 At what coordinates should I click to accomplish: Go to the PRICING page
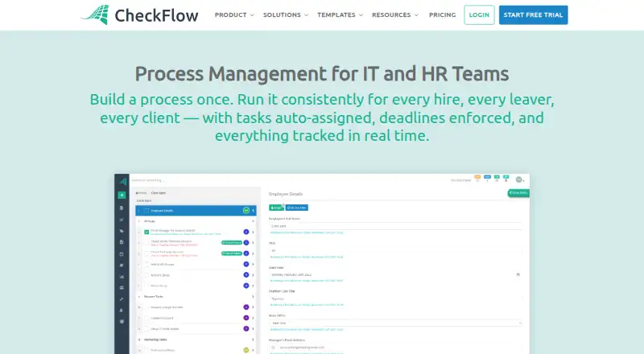442,14
